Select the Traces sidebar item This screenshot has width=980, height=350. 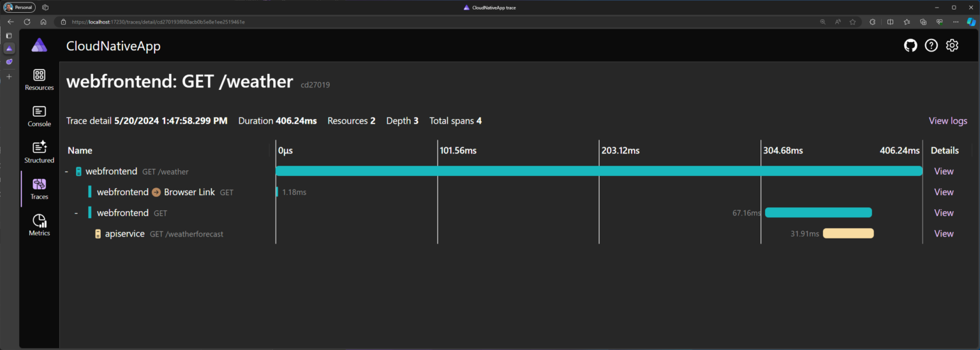click(x=40, y=189)
